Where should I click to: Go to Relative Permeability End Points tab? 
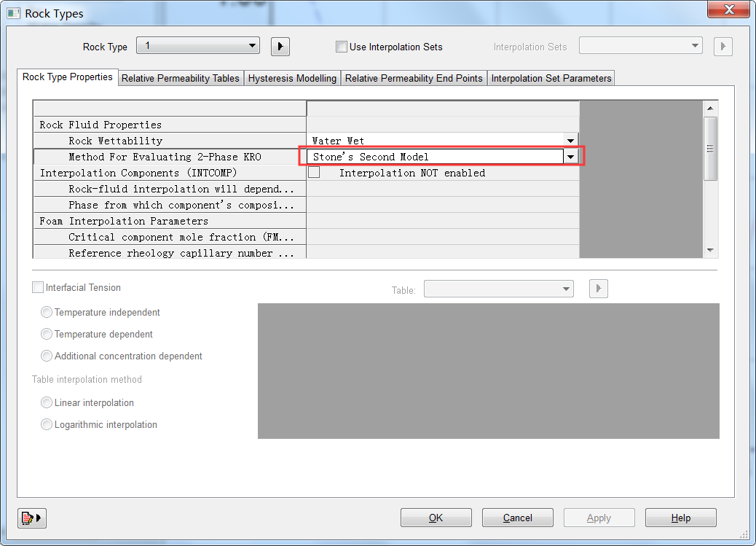[414, 78]
